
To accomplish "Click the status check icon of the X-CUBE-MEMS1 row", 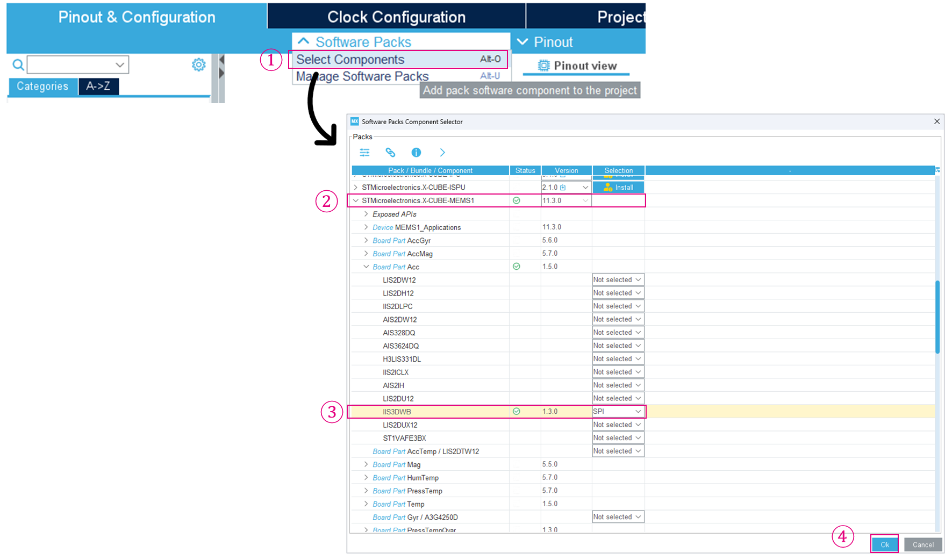I will [517, 200].
